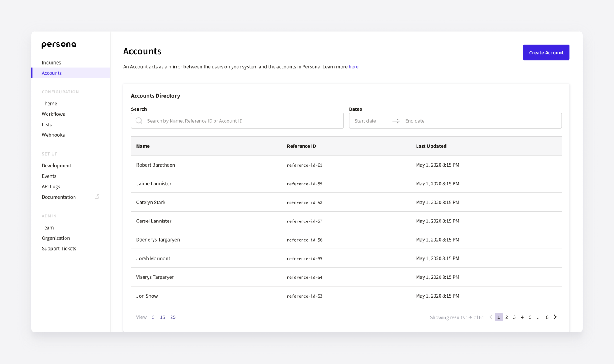Click reference-id-61 cell

305,165
